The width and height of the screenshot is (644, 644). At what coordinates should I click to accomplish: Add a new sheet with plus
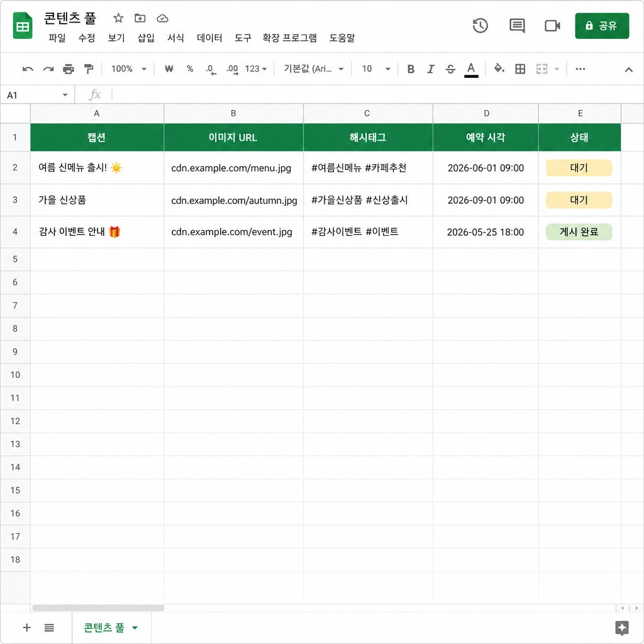click(x=26, y=628)
